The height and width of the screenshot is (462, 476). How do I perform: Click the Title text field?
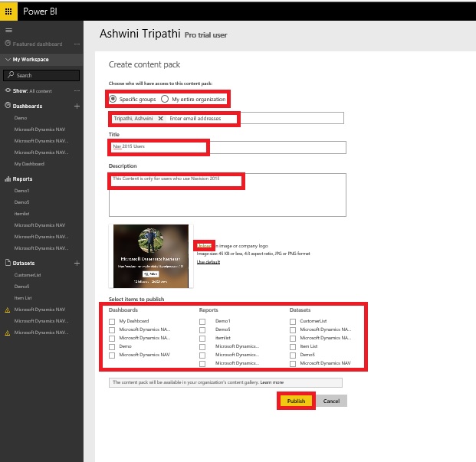(227, 147)
